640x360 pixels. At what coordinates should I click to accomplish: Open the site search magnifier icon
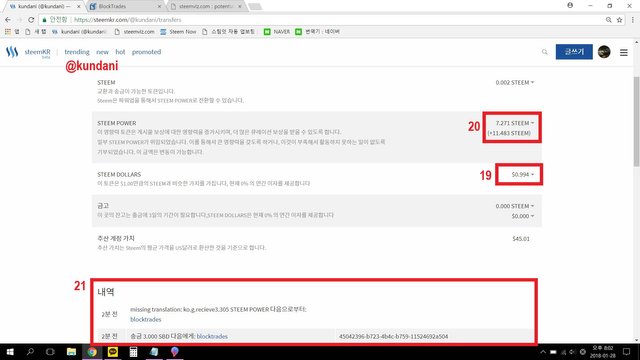[x=544, y=52]
